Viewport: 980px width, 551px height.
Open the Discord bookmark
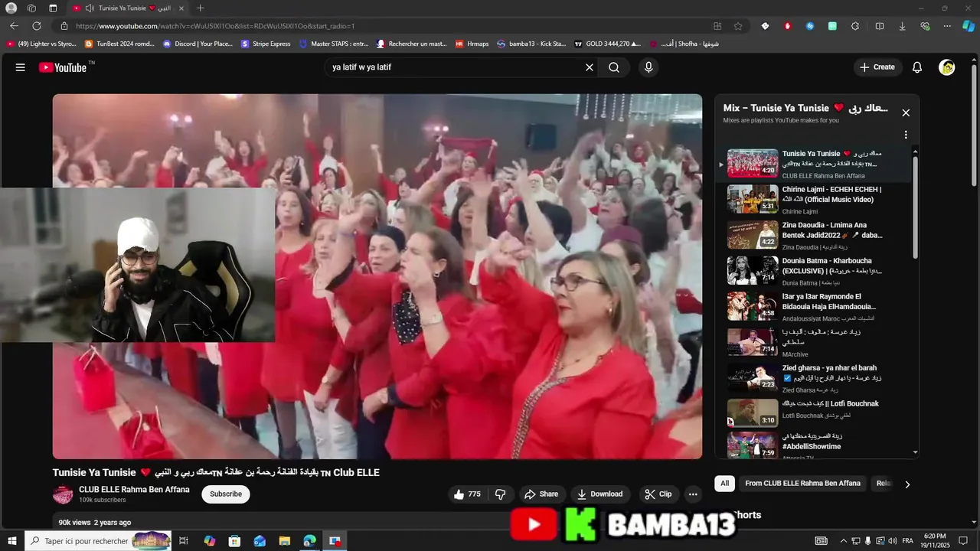pos(198,44)
